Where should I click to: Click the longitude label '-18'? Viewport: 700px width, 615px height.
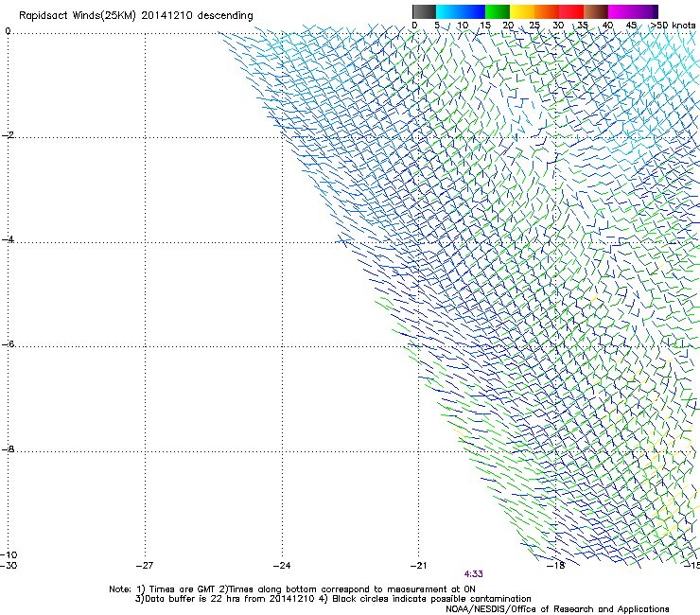[x=556, y=566]
